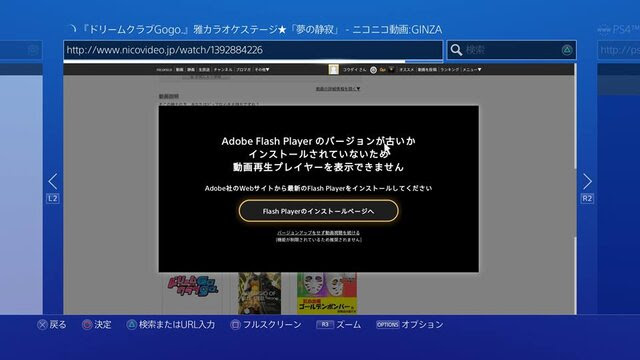
Task: Click the triangle button icon in the search box
Action: 567,50
